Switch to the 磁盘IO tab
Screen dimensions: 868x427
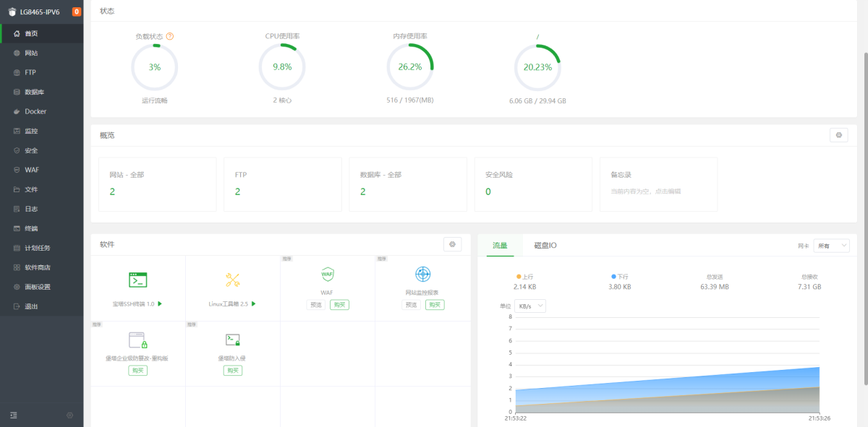tap(545, 246)
